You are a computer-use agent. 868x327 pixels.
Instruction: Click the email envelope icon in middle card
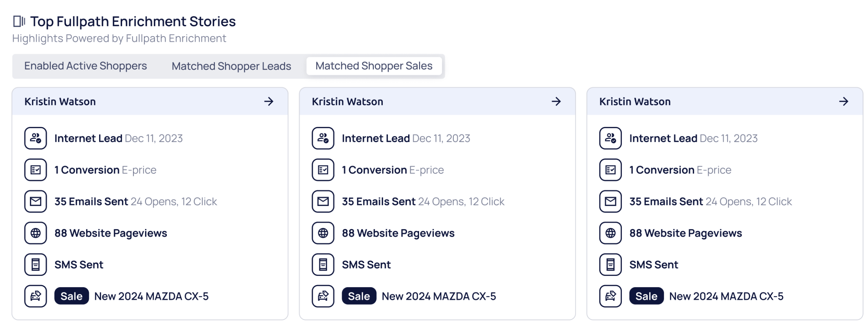pyautogui.click(x=323, y=201)
